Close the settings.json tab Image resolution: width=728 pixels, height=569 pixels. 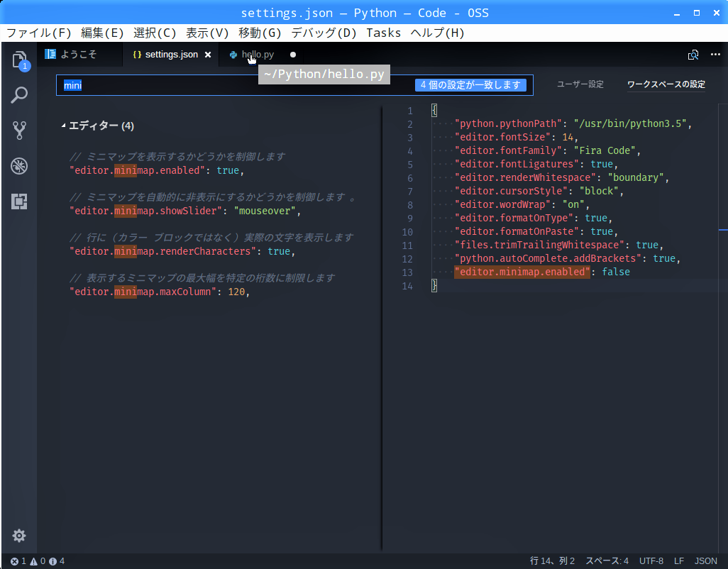tap(208, 55)
